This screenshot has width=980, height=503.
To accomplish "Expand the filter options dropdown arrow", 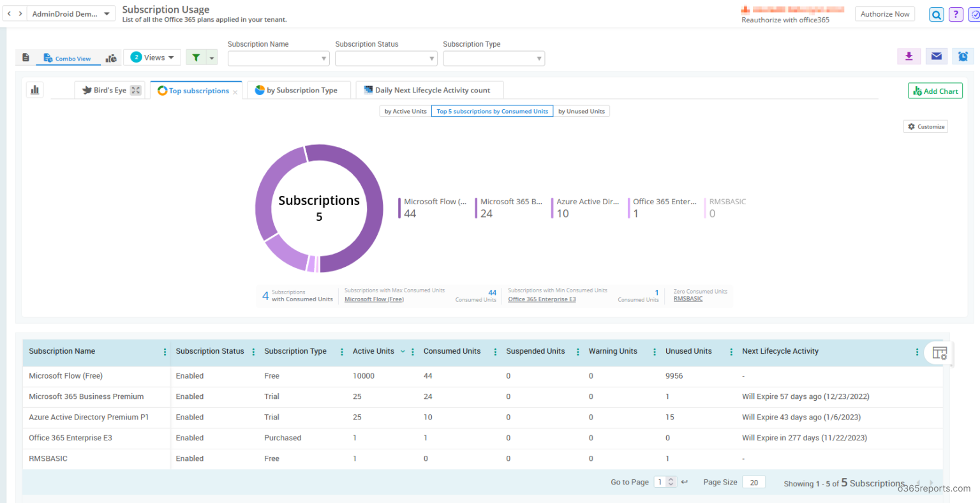I will click(x=212, y=57).
